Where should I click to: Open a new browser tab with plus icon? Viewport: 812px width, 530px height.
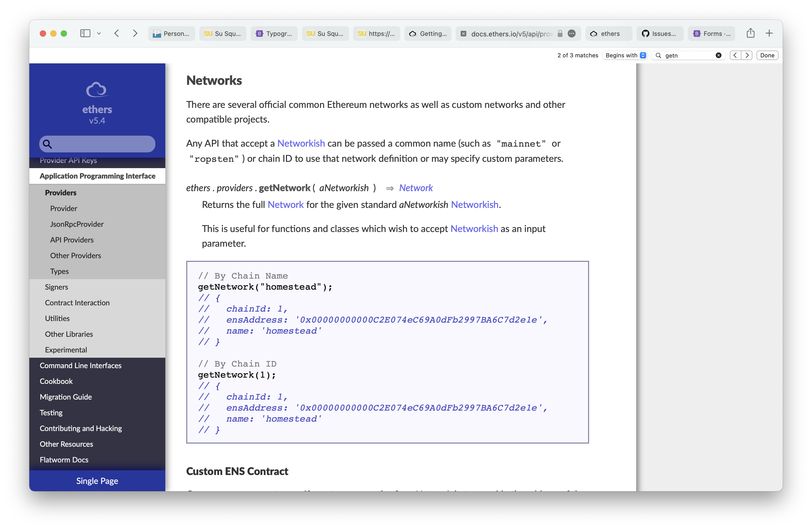769,33
